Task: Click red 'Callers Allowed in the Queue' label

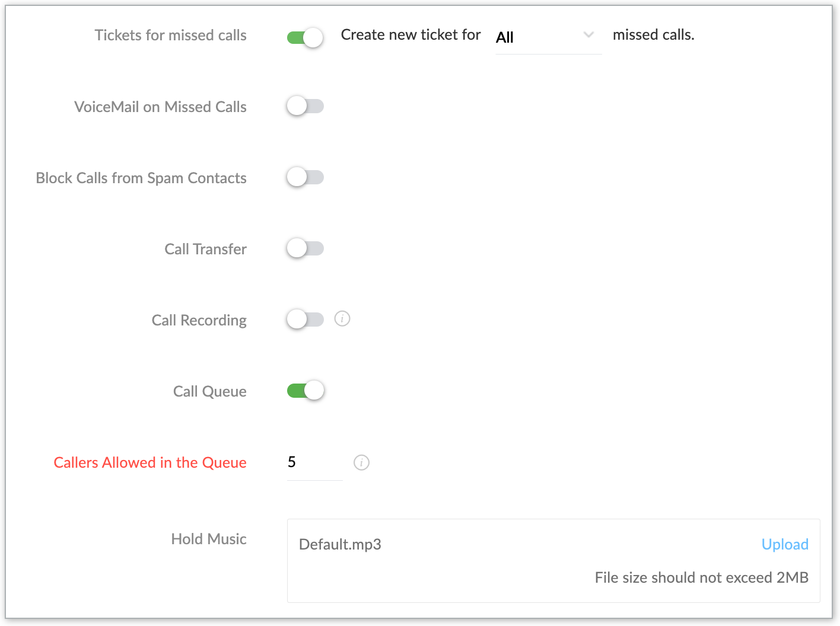Action: (150, 462)
